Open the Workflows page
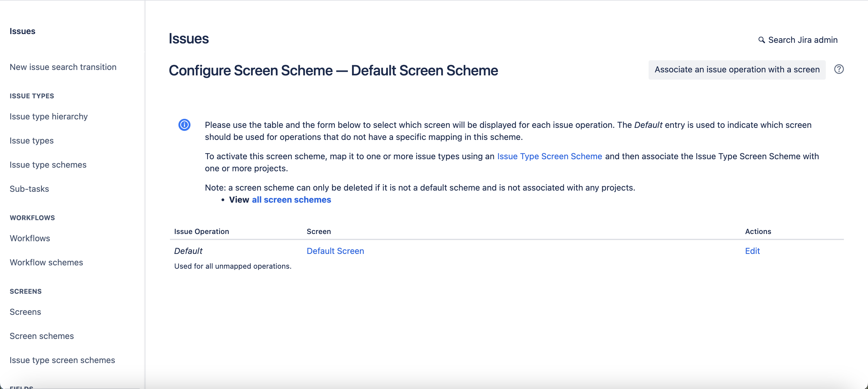 [30, 238]
